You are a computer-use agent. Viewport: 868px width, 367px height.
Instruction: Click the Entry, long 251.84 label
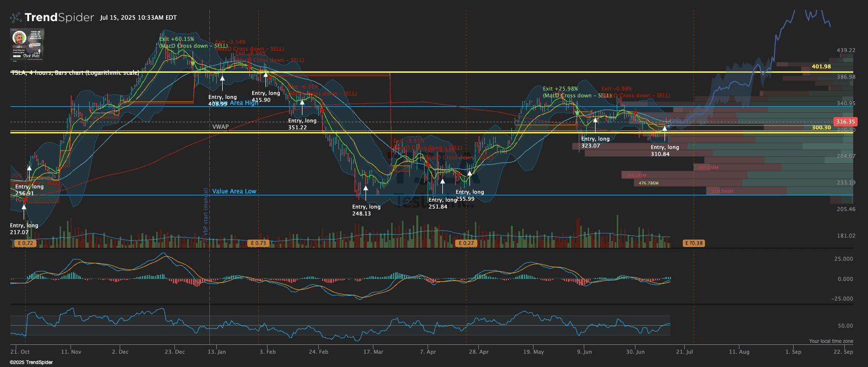click(x=442, y=203)
